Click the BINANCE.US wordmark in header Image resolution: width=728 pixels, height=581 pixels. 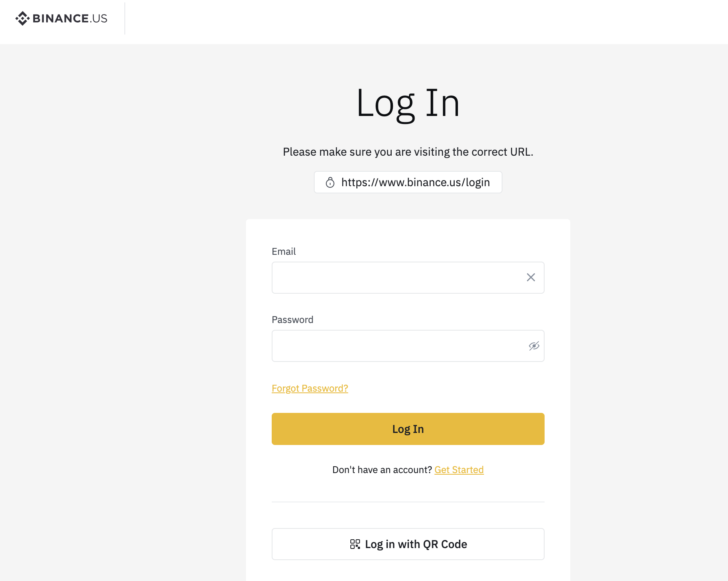(x=70, y=18)
